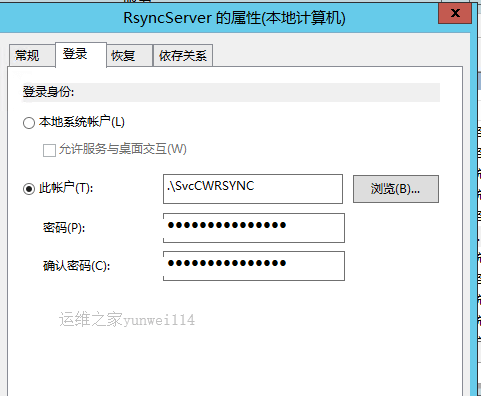Click the 确认密码(C) password field

254,266
